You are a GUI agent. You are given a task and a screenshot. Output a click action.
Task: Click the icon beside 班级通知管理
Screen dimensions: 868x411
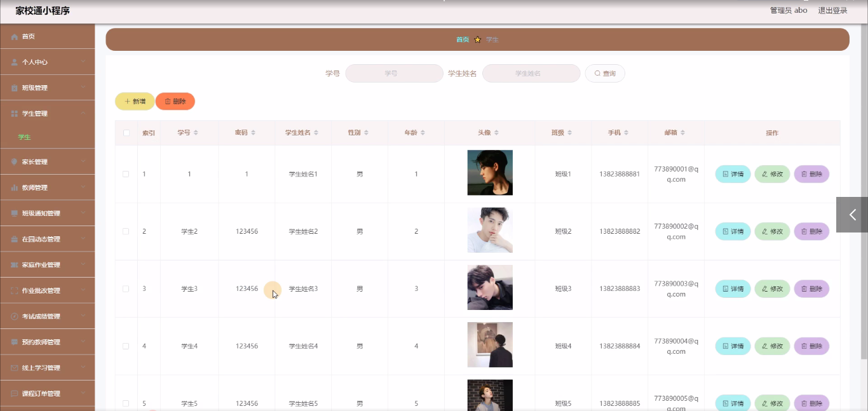(x=15, y=213)
